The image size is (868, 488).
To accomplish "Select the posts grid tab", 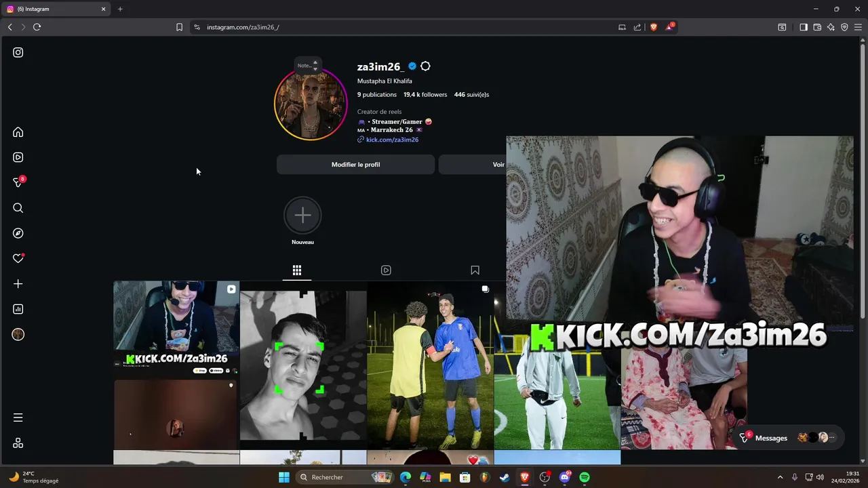I will click(x=297, y=270).
